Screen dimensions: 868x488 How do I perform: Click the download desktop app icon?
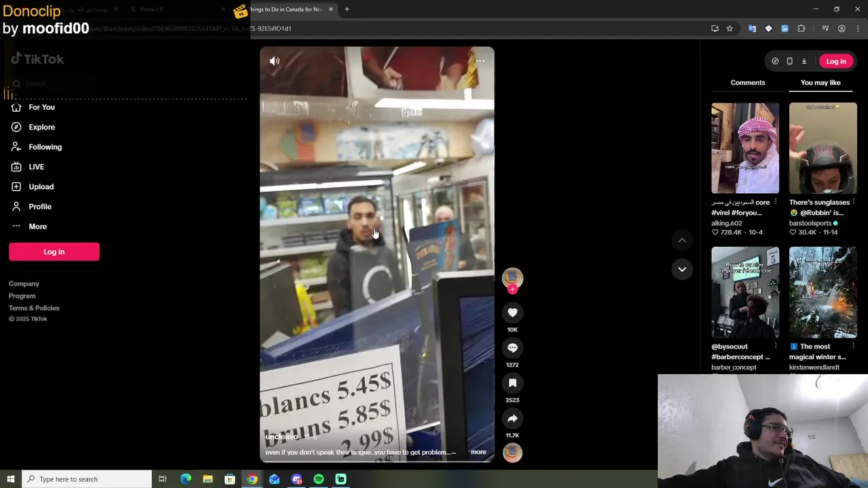804,61
